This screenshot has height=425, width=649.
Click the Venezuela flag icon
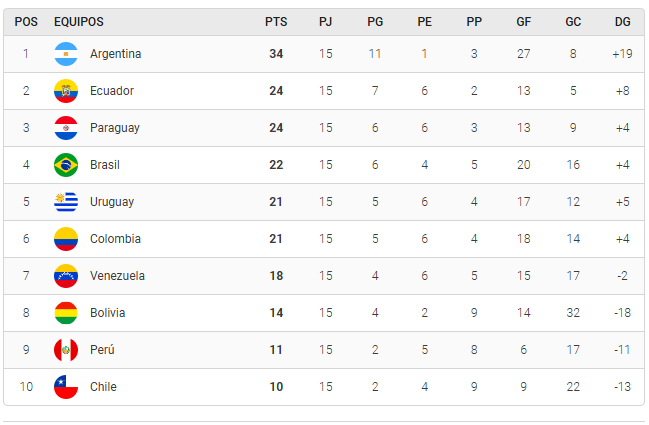[66, 276]
